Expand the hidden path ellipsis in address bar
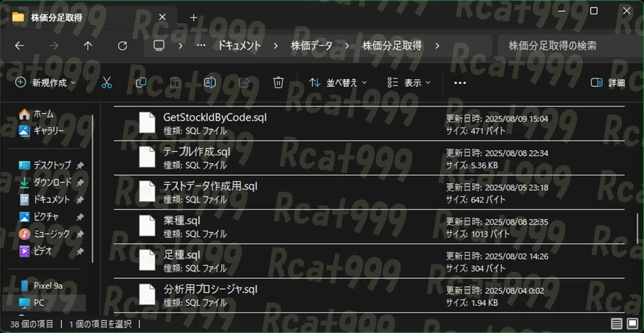This screenshot has height=333, width=644. [201, 46]
